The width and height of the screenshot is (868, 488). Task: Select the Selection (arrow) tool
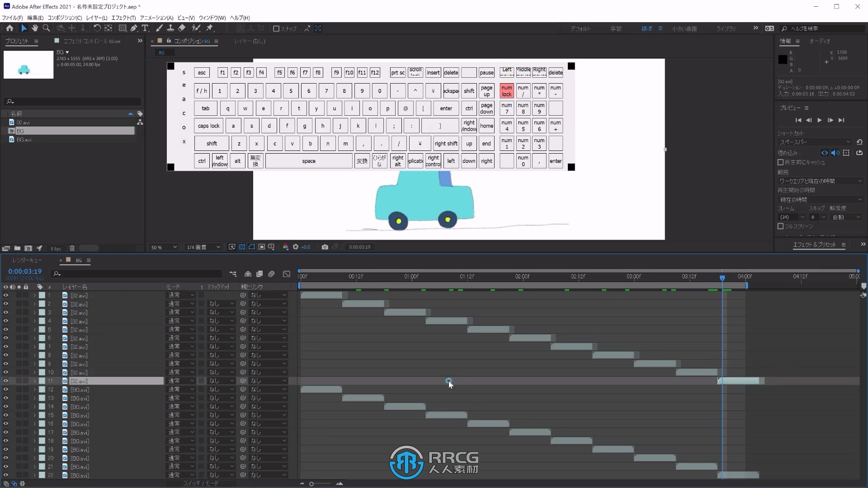point(24,28)
